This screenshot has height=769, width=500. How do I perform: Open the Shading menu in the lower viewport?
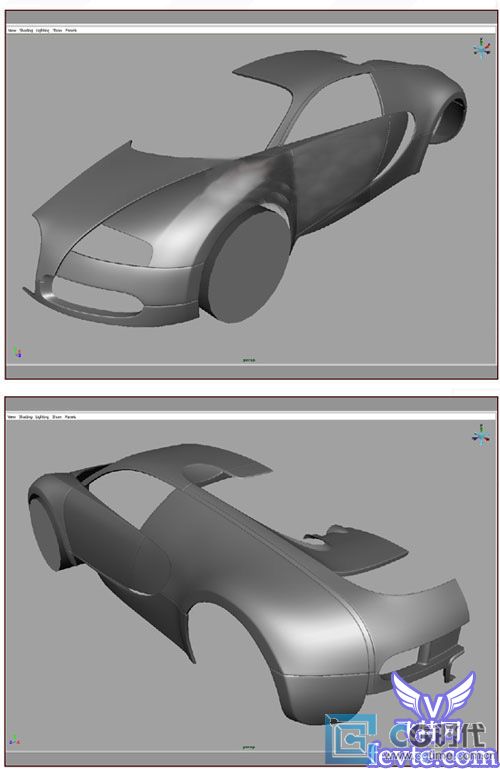pyautogui.click(x=26, y=417)
